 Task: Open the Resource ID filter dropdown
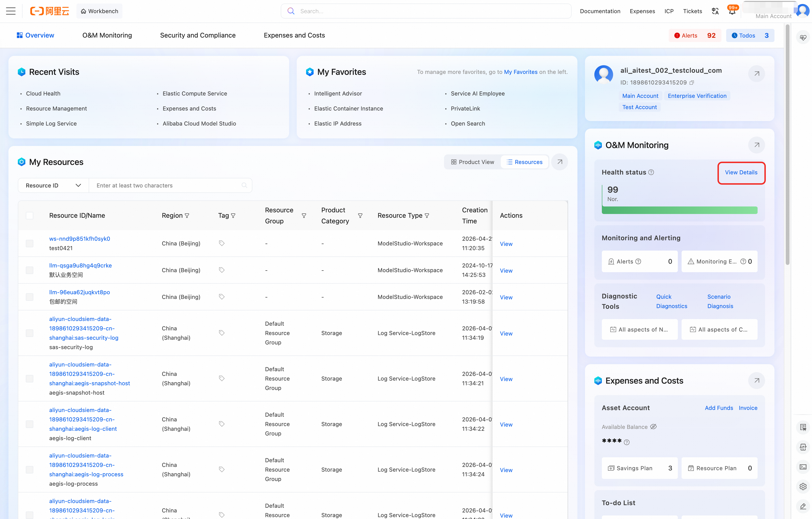click(x=53, y=185)
